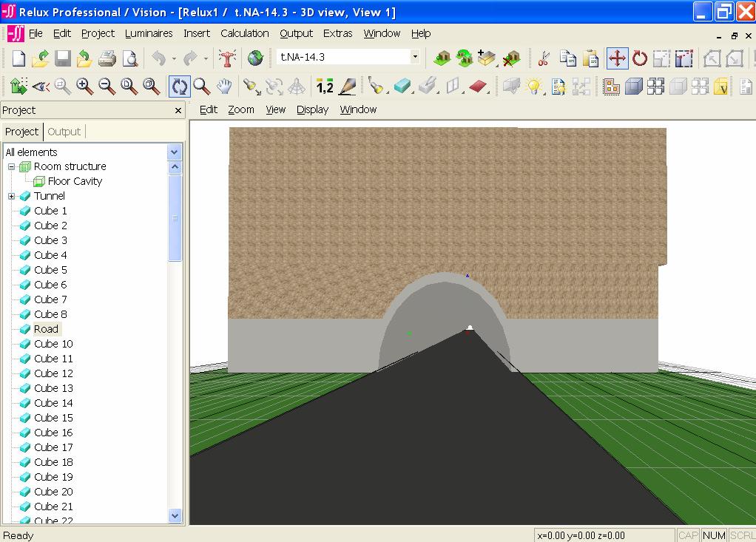Click the 1,2 numbering icon
This screenshot has height=542, width=756.
point(325,87)
